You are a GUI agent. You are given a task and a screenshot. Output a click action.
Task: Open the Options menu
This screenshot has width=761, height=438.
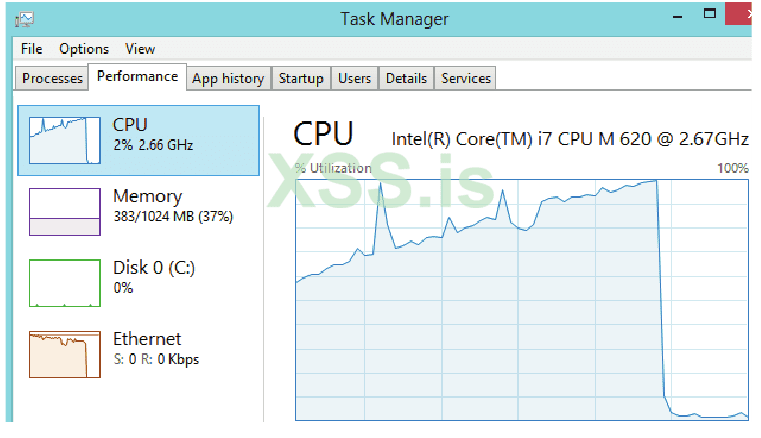(83, 49)
